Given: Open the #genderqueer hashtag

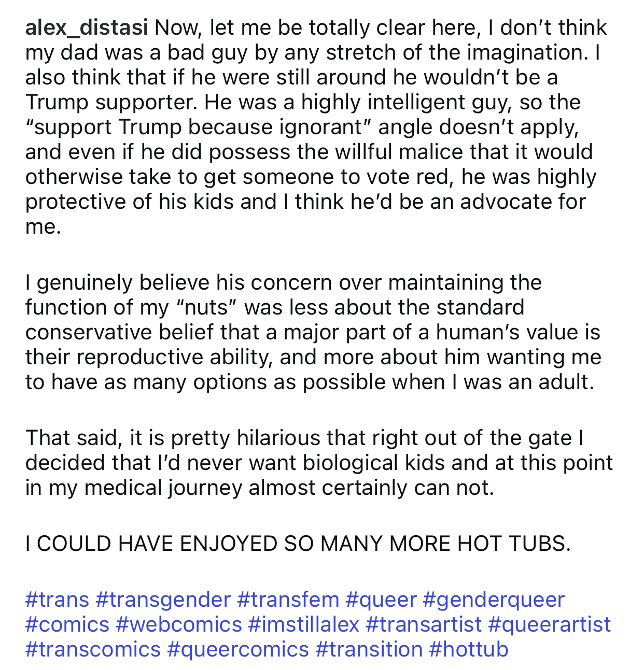Looking at the screenshot, I should 494,600.
